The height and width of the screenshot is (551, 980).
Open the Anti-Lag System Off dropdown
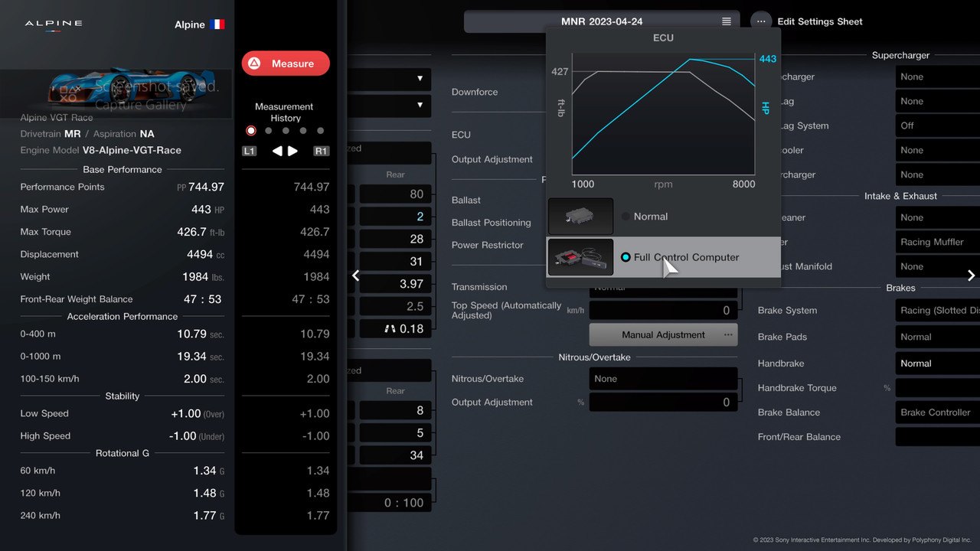[938, 126]
